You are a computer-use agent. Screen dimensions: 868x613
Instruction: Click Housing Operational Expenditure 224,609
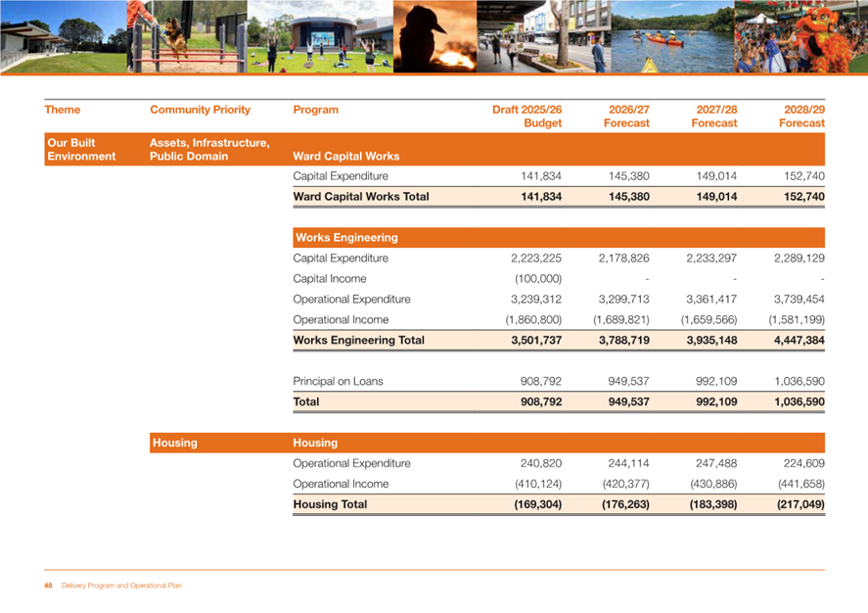point(803,463)
